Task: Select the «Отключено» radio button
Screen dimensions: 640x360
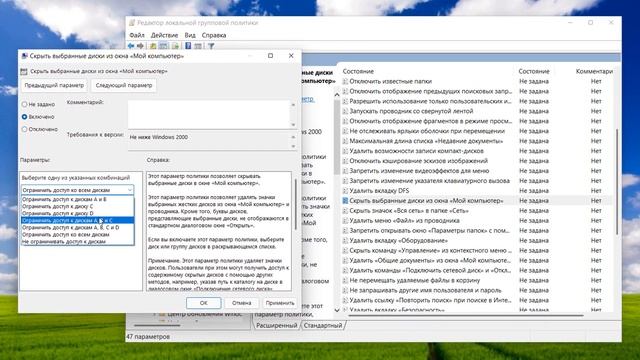Action: 24,129
